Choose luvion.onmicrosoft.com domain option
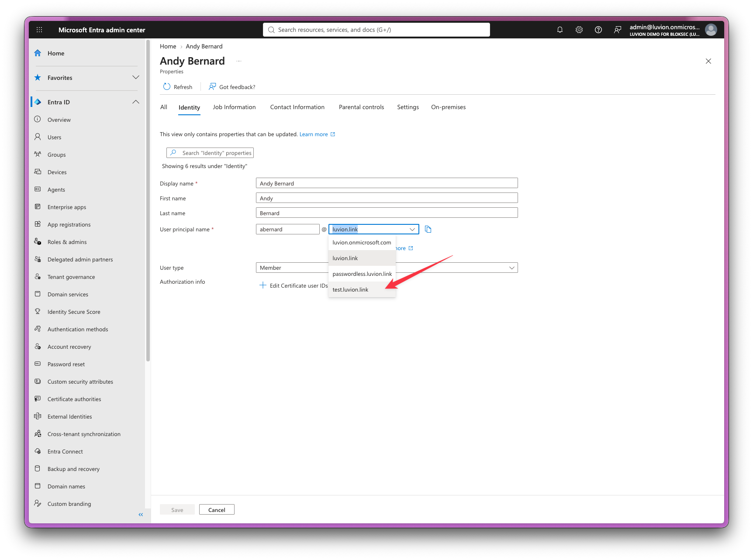 [x=362, y=242]
